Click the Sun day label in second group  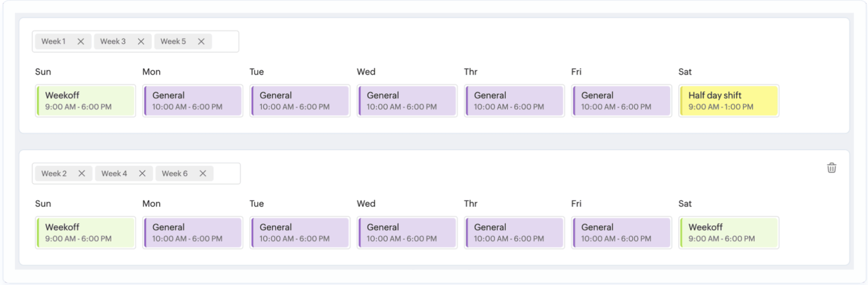point(43,204)
